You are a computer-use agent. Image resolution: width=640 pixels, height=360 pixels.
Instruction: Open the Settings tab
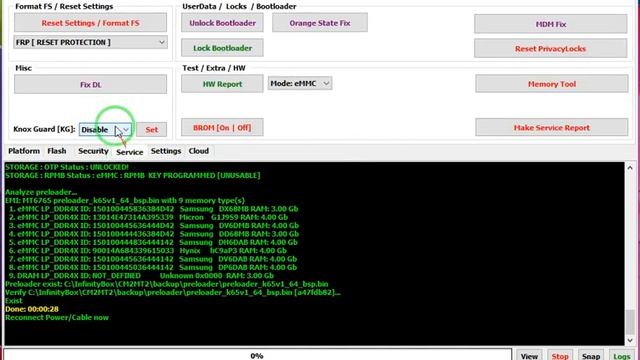pos(166,151)
